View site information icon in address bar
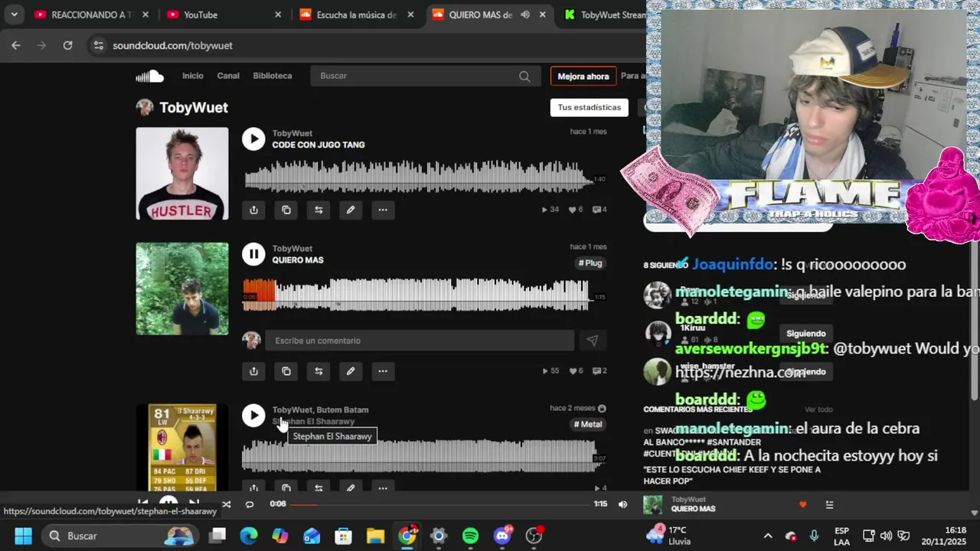 98,45
